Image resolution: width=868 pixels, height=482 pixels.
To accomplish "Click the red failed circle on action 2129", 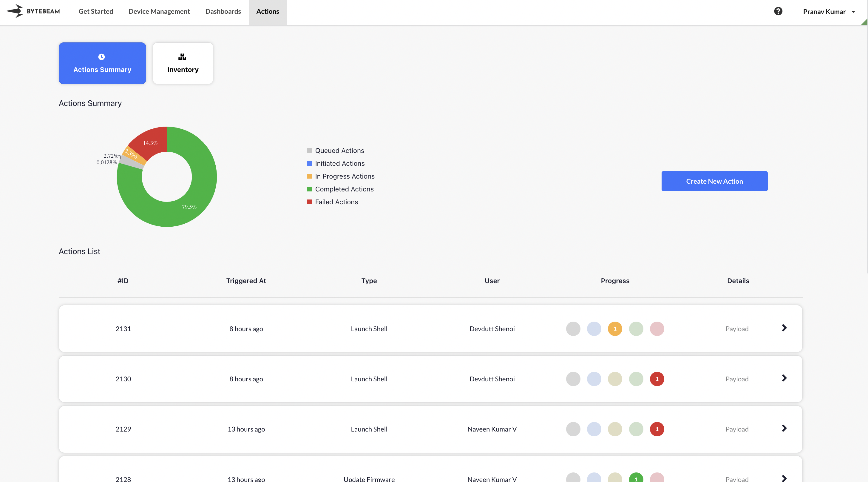I will tap(657, 429).
